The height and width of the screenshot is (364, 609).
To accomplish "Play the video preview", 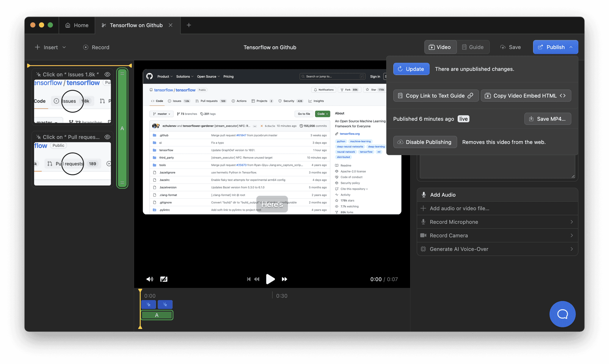I will click(270, 279).
